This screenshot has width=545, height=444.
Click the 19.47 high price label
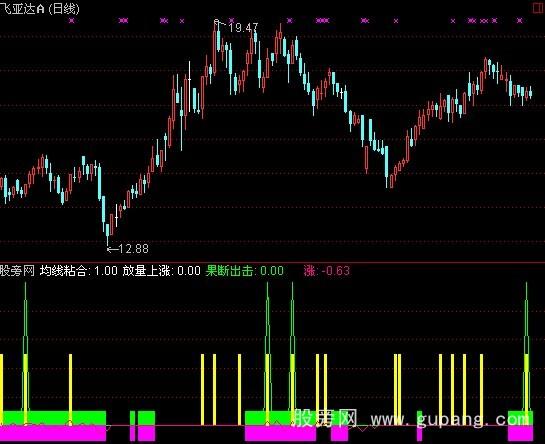coord(243,27)
